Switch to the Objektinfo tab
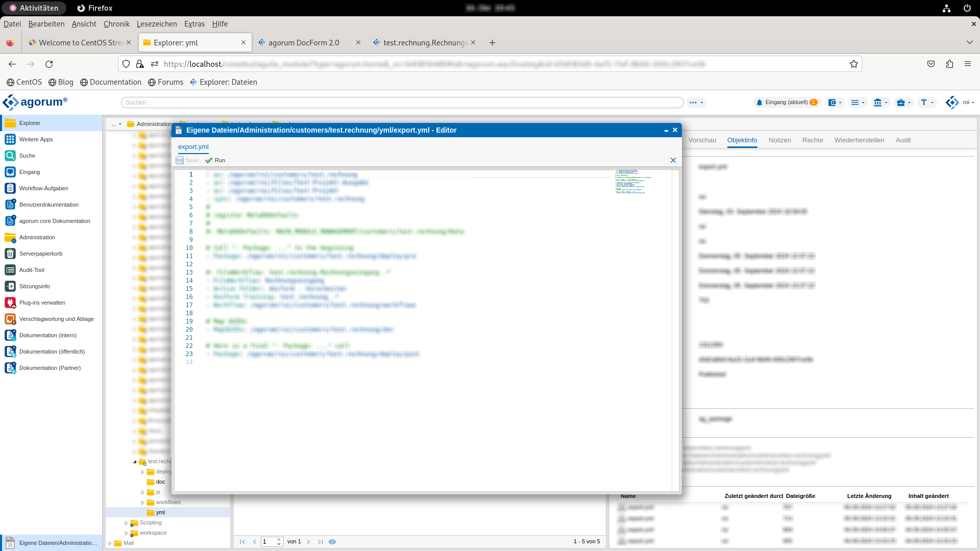Image resolution: width=980 pixels, height=551 pixels. tap(742, 140)
